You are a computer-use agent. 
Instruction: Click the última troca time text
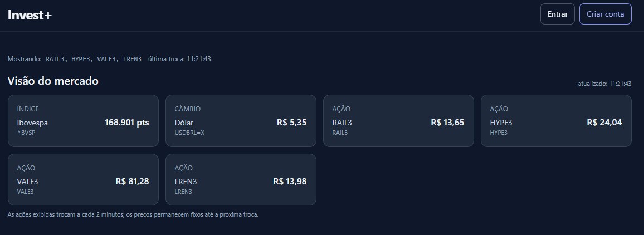point(179,59)
